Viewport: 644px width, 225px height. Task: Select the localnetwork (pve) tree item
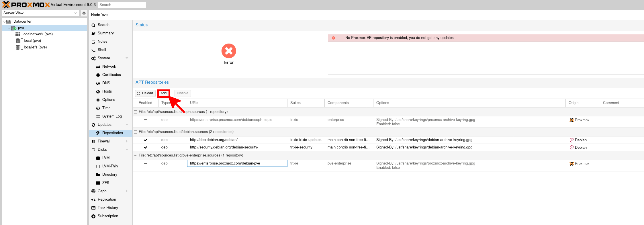[44, 34]
